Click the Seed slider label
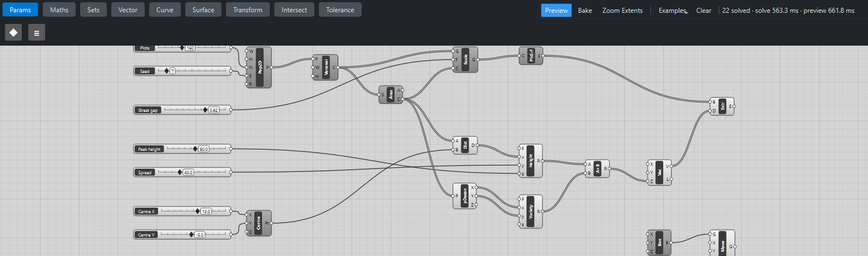 point(145,71)
